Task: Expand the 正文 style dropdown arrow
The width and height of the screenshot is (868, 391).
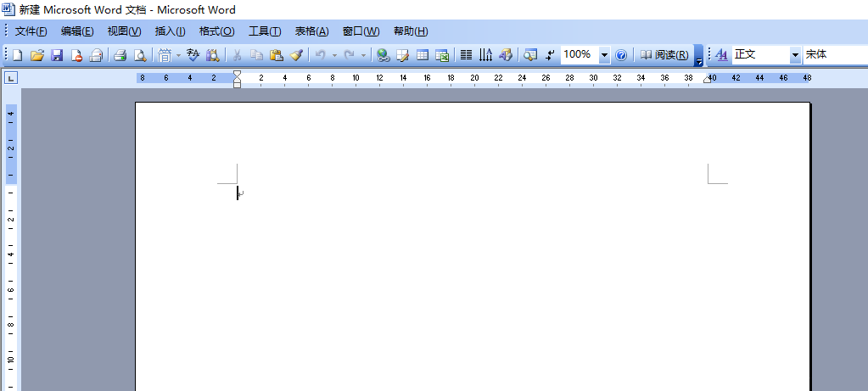Action: [x=795, y=55]
